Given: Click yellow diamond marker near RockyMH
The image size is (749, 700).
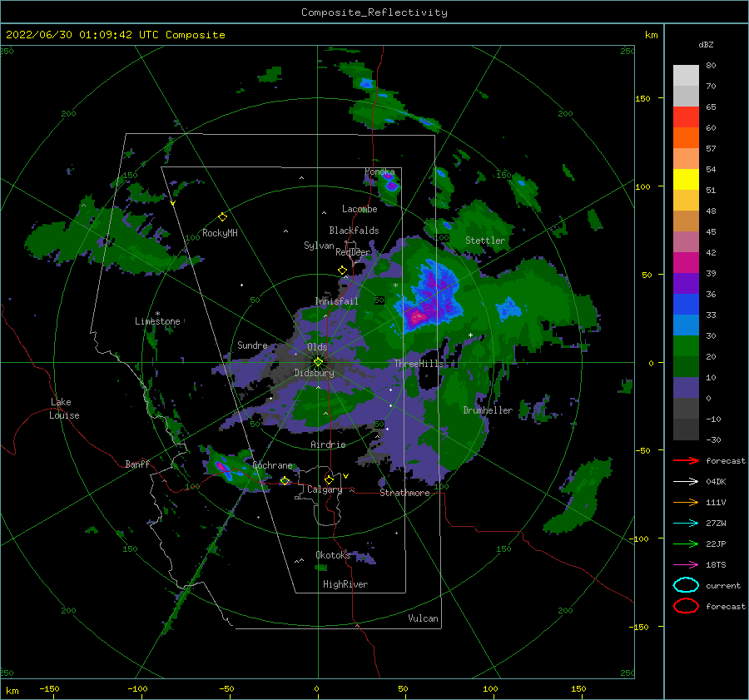Looking at the screenshot, I should [x=222, y=217].
